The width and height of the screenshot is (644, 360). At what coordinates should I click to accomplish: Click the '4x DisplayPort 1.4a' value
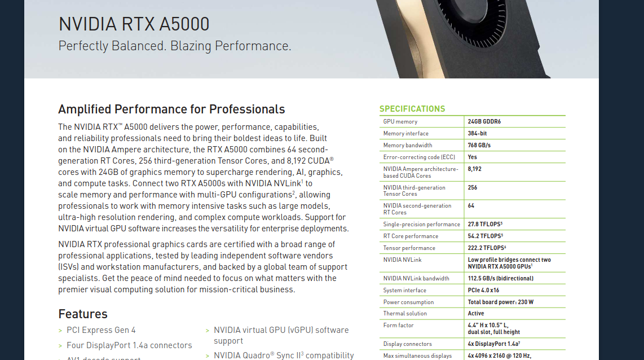[494, 344]
